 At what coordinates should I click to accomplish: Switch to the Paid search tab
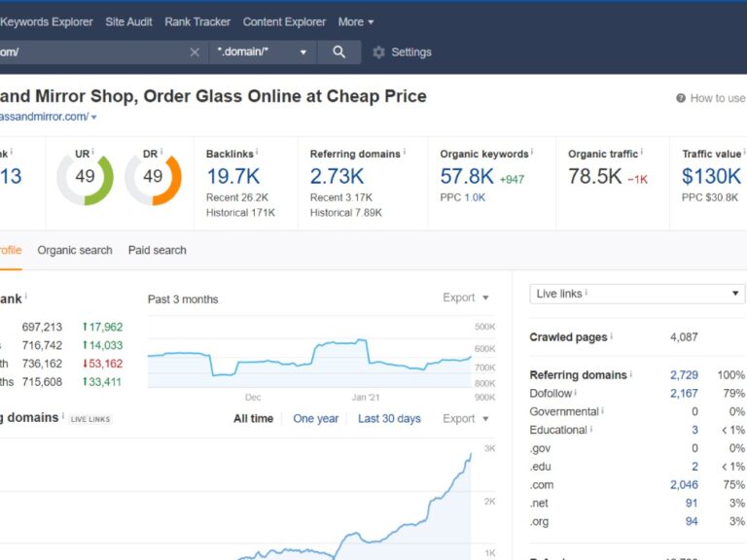click(x=158, y=250)
